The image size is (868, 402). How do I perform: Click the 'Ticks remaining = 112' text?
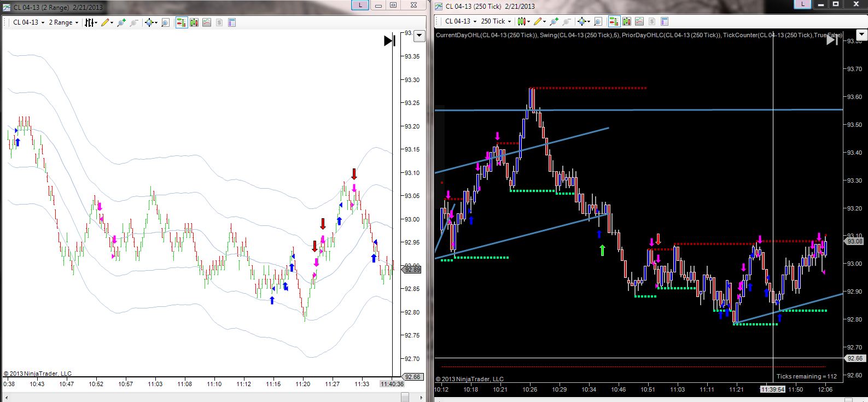807,376
